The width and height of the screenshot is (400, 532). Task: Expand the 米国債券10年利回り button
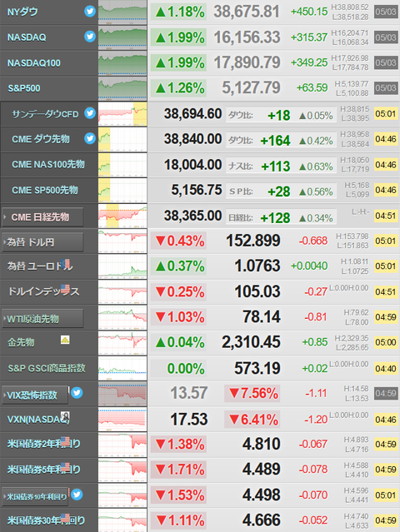(35, 497)
